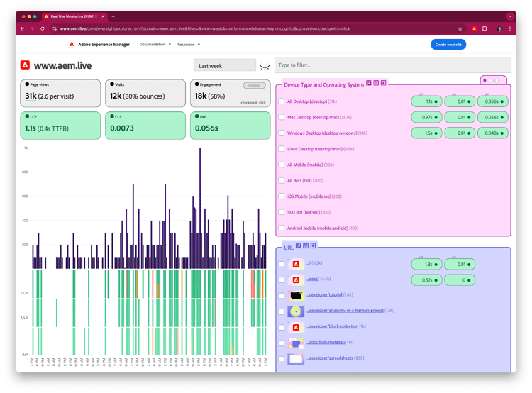The image size is (532, 393).
Task: Click the second icon beside Device Type heading
Action: (376, 83)
